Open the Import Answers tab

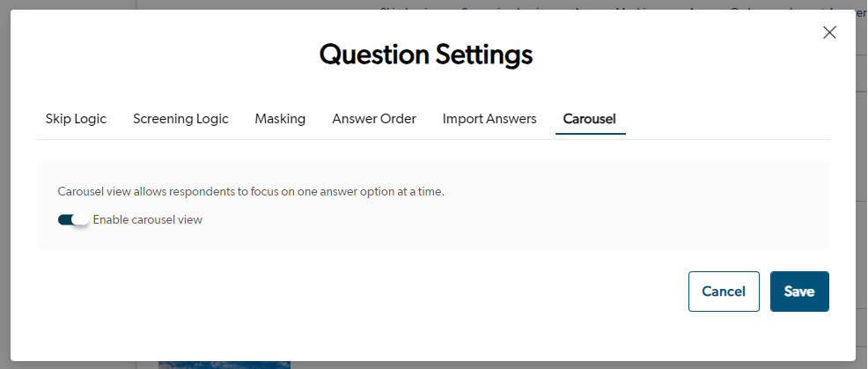click(x=489, y=119)
